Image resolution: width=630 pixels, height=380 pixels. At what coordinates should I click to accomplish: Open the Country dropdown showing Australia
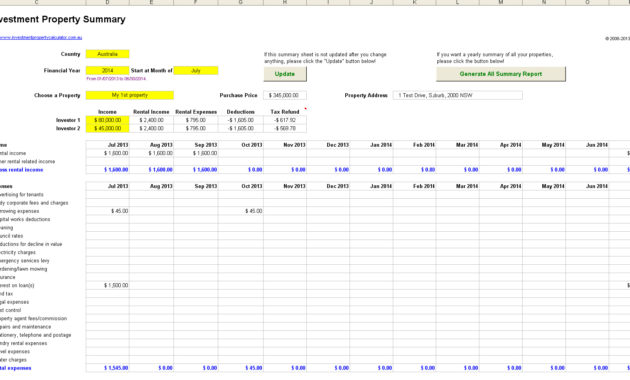107,54
